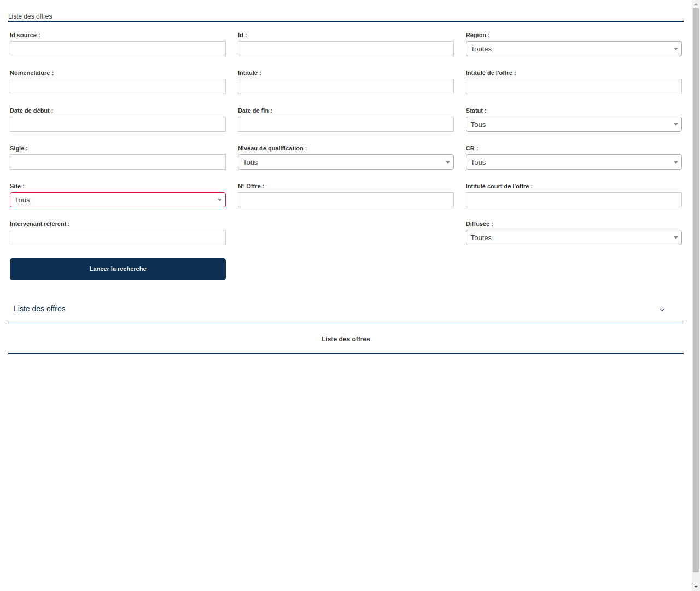The width and height of the screenshot is (700, 591).
Task: Click the Intitulé de l'offre field
Action: 573,86
